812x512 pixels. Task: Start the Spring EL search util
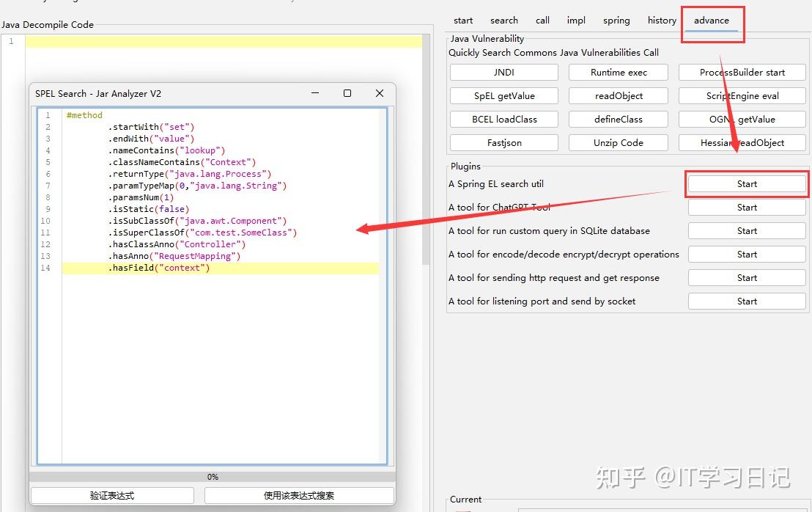pos(747,184)
